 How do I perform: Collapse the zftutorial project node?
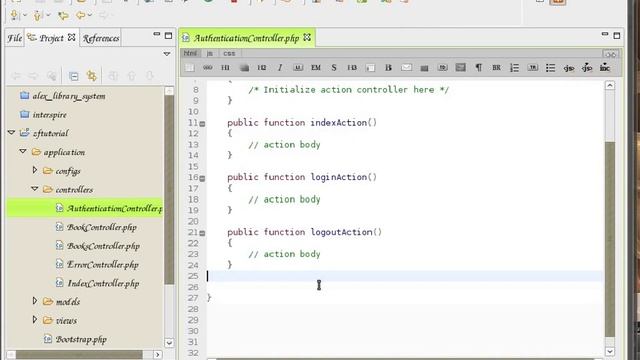(x=11, y=133)
